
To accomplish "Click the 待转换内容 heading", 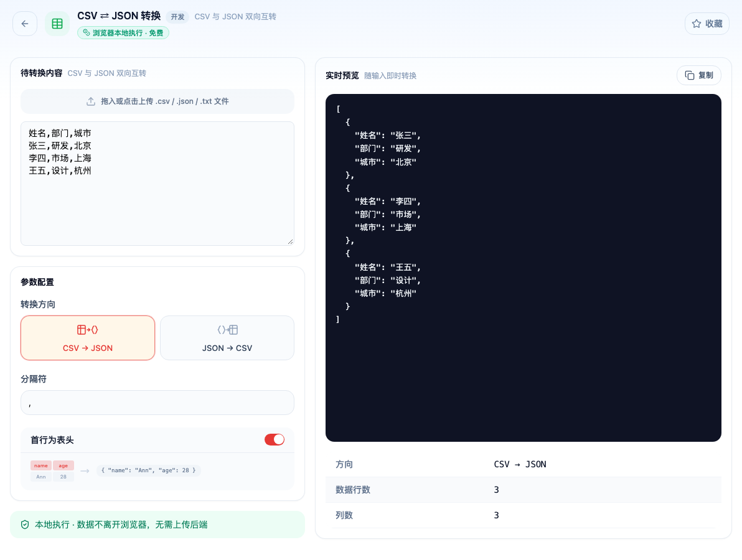I will click(42, 73).
